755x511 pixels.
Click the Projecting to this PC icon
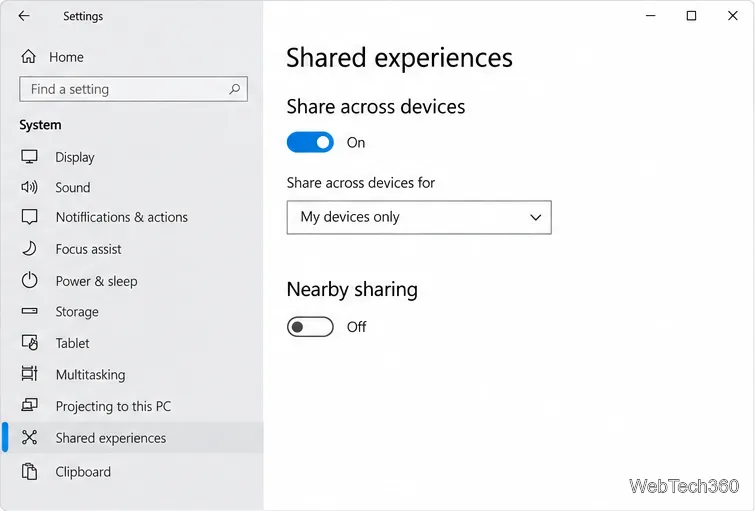[x=29, y=406]
